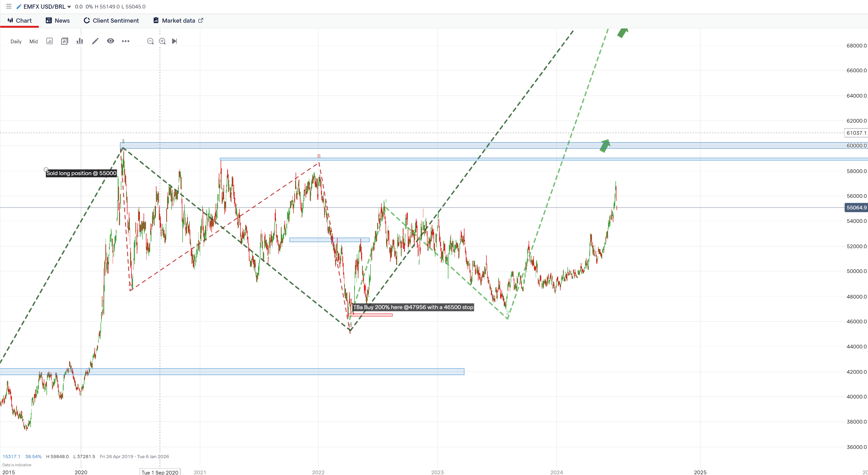Viewport: 868px width, 475px height.
Task: Select the drawing pencil tool
Action: click(x=95, y=41)
